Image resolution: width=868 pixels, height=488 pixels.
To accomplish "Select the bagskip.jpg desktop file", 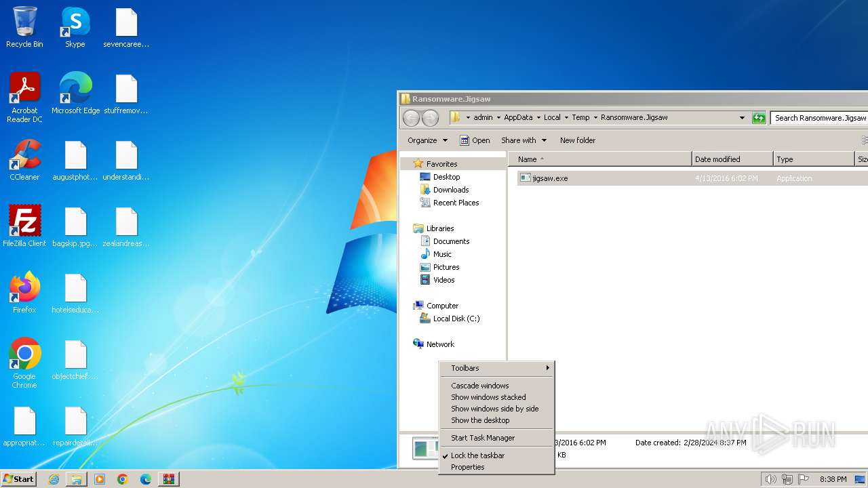I will click(x=75, y=226).
